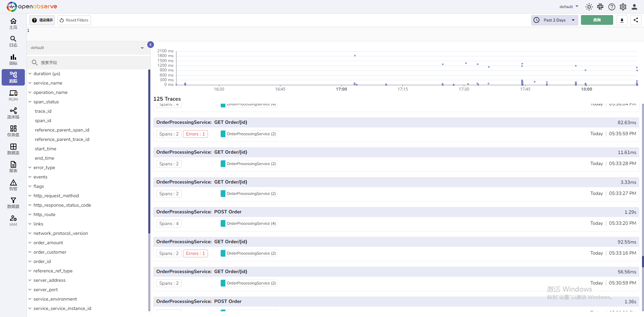Open the Past 2 Days time range dropdown
The width and height of the screenshot is (644, 317).
tap(555, 20)
